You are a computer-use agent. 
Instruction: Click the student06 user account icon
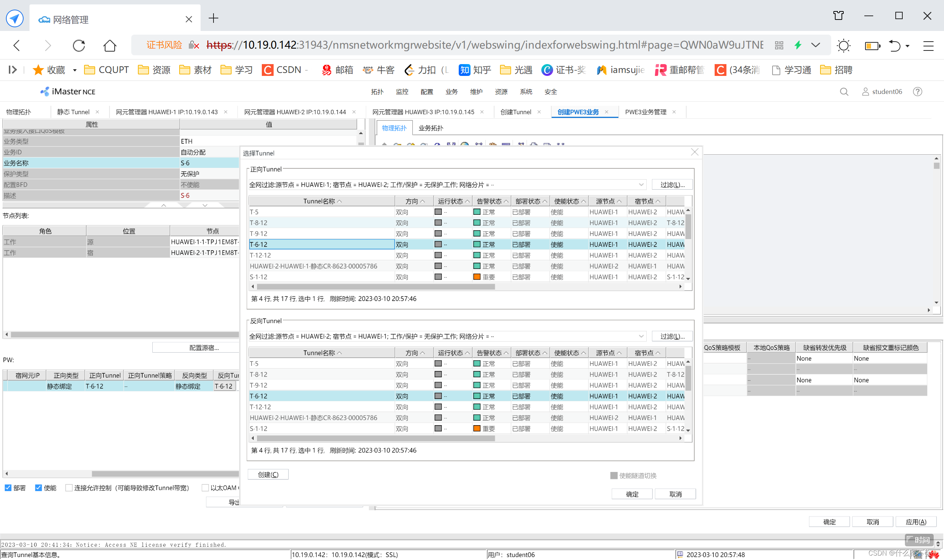click(865, 92)
